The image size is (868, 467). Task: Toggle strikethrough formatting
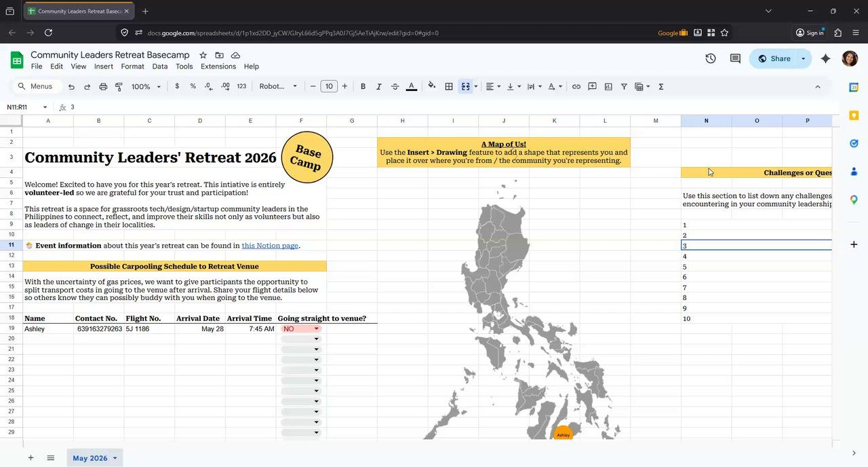coord(395,87)
